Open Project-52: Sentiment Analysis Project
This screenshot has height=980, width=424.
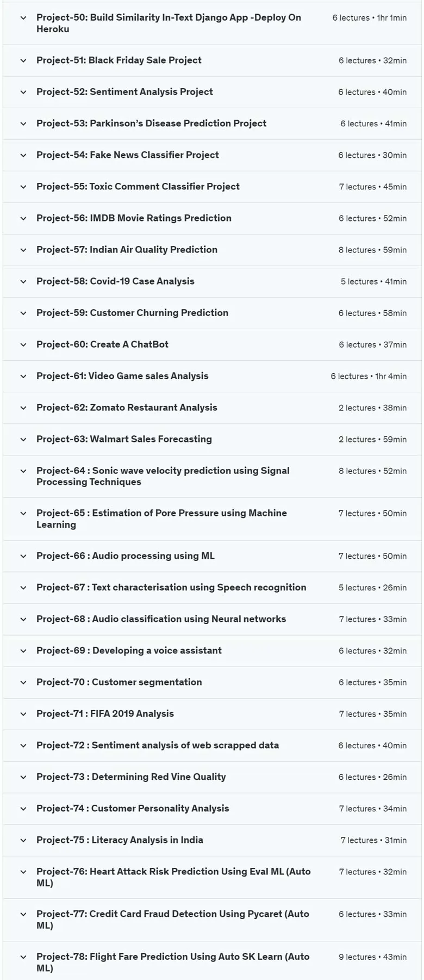point(124,92)
